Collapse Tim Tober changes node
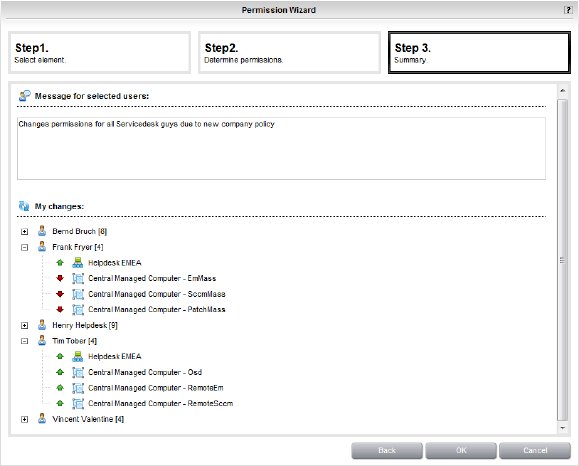The height and width of the screenshot is (466, 579). coord(24,341)
